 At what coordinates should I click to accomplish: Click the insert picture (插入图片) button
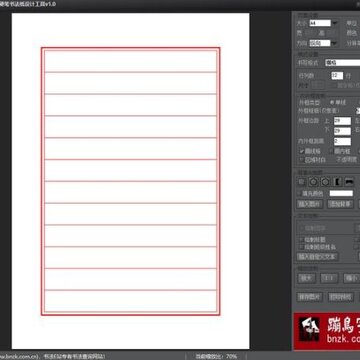coord(310,204)
